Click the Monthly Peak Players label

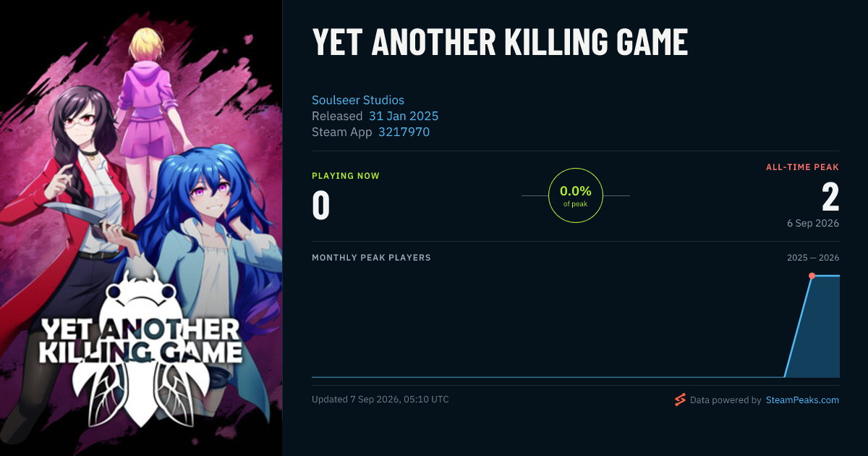point(371,258)
